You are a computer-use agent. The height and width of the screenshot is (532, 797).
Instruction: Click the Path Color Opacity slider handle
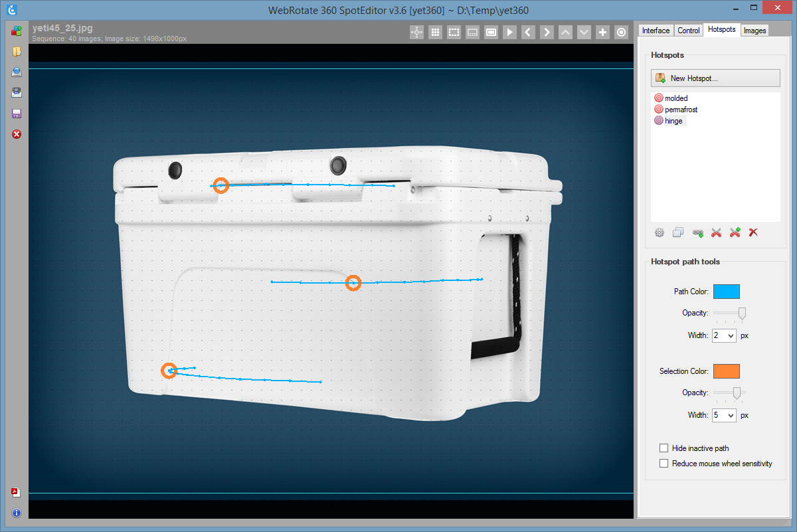743,313
